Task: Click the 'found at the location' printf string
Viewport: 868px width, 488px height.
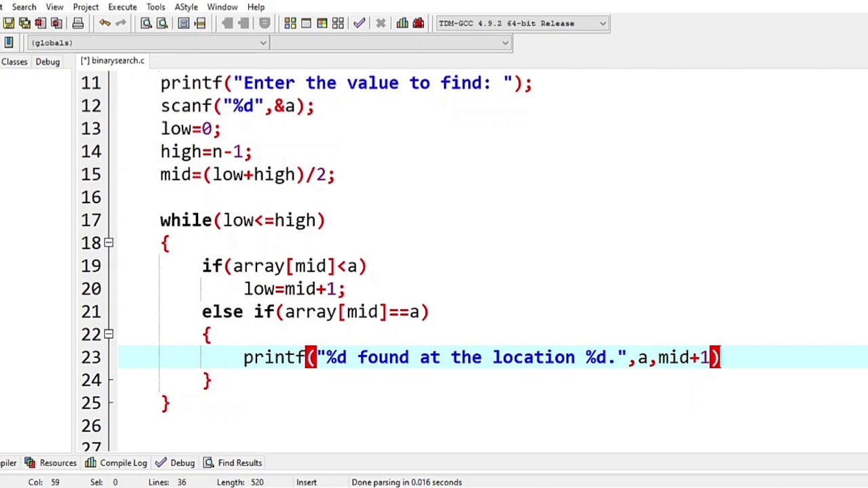Action: coord(471,357)
